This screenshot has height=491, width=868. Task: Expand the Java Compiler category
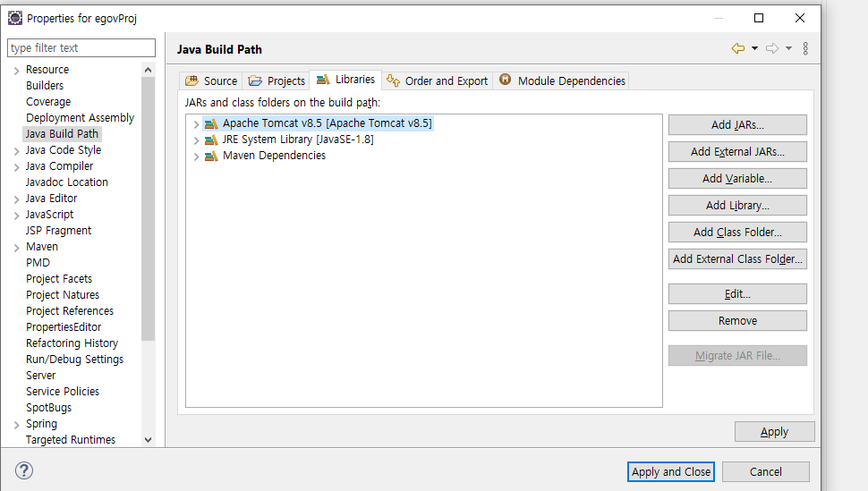(x=17, y=166)
